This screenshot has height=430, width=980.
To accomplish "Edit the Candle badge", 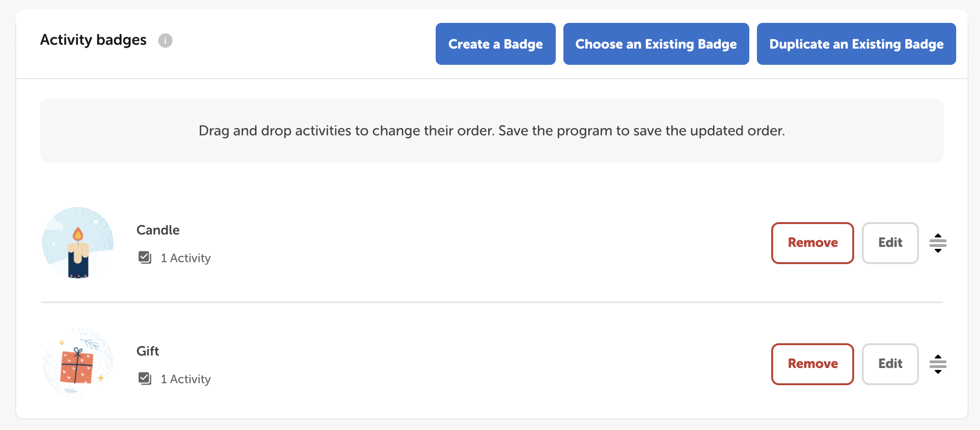I will click(890, 243).
